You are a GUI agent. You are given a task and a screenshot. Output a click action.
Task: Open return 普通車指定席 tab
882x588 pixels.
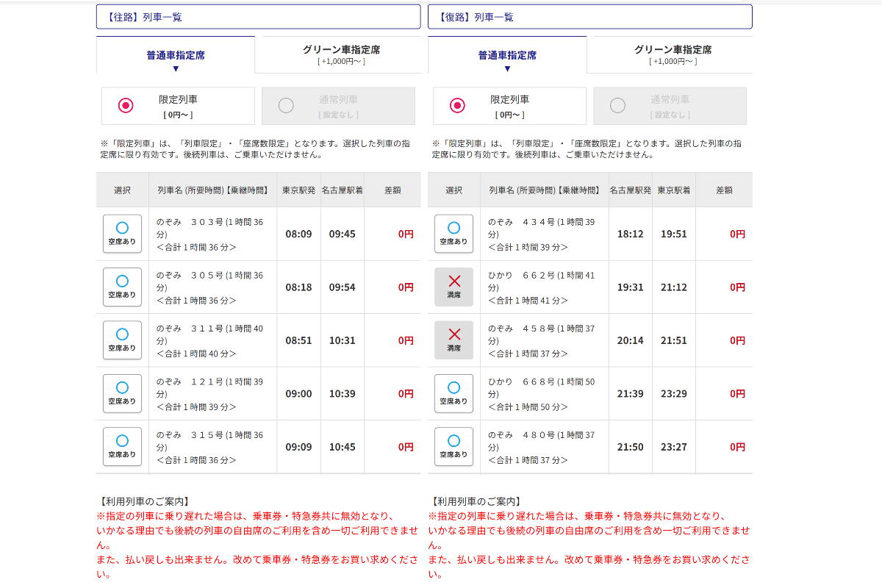[507, 55]
